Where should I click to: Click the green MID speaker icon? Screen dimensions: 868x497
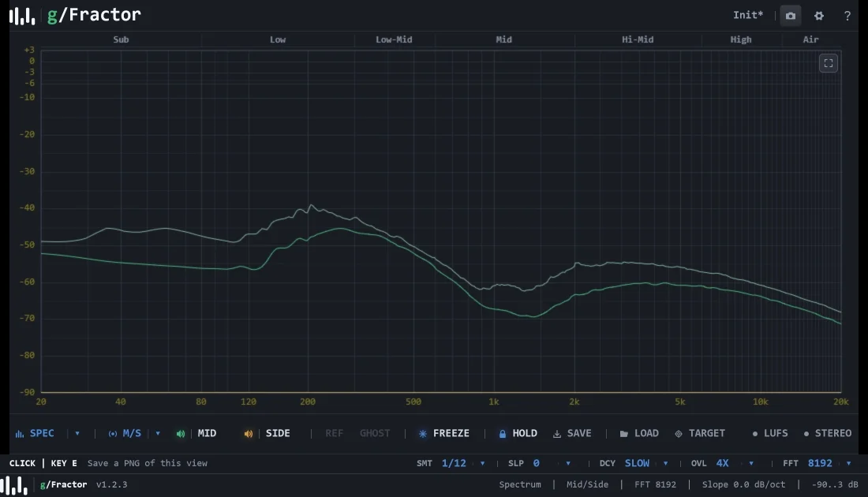point(181,434)
